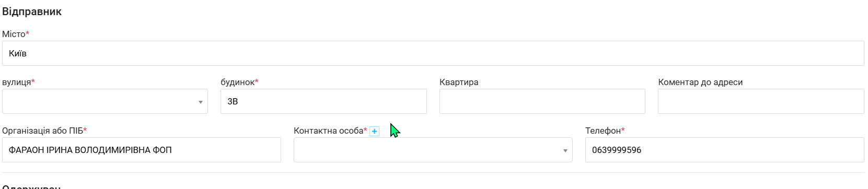Click the Телефон label text
Screen dimensions: 868x189
603,131
